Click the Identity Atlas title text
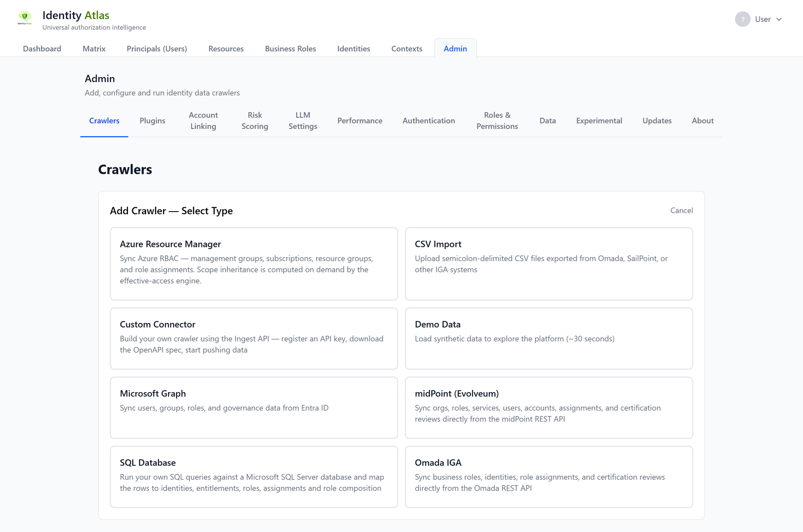 [76, 15]
